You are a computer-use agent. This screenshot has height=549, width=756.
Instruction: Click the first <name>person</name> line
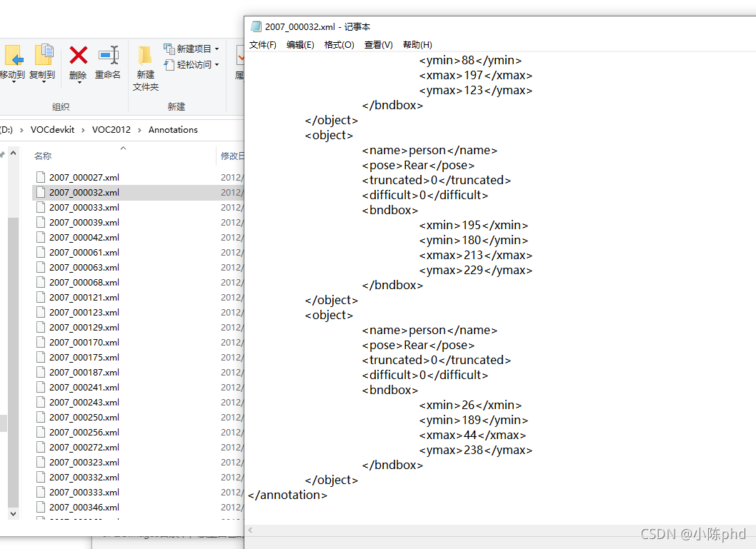coord(429,150)
